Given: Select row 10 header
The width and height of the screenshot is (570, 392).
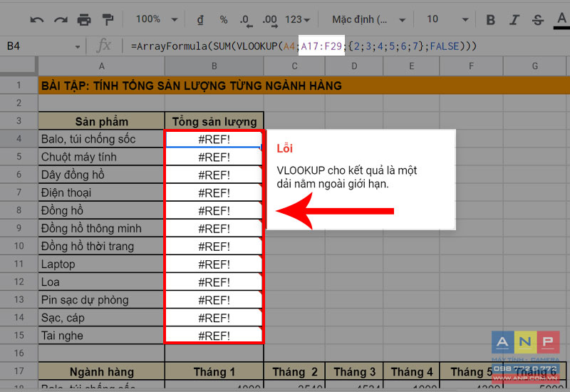Looking at the screenshot, I should pyautogui.click(x=19, y=246).
